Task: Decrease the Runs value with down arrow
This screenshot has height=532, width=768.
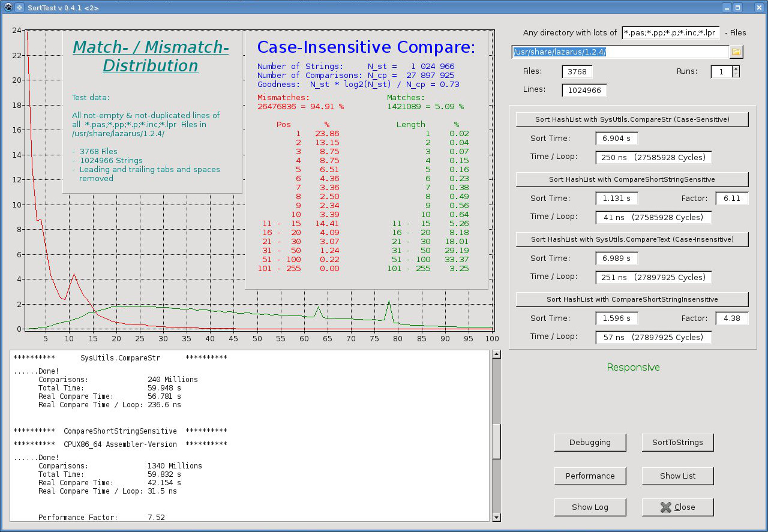Action: [736, 75]
